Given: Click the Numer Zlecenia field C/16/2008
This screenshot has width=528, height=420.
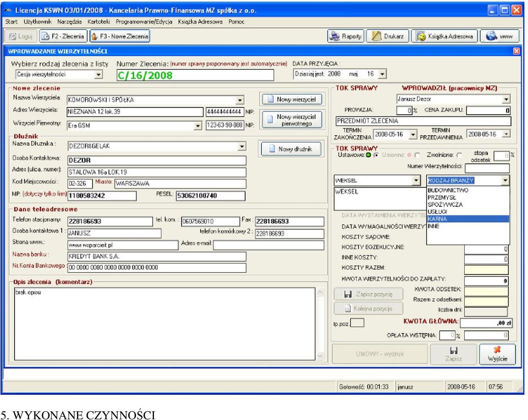Looking at the screenshot, I should [195, 75].
